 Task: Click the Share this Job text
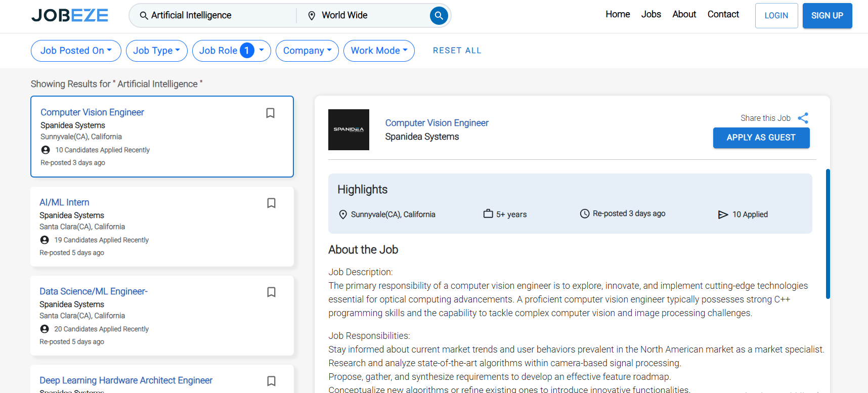coord(765,118)
